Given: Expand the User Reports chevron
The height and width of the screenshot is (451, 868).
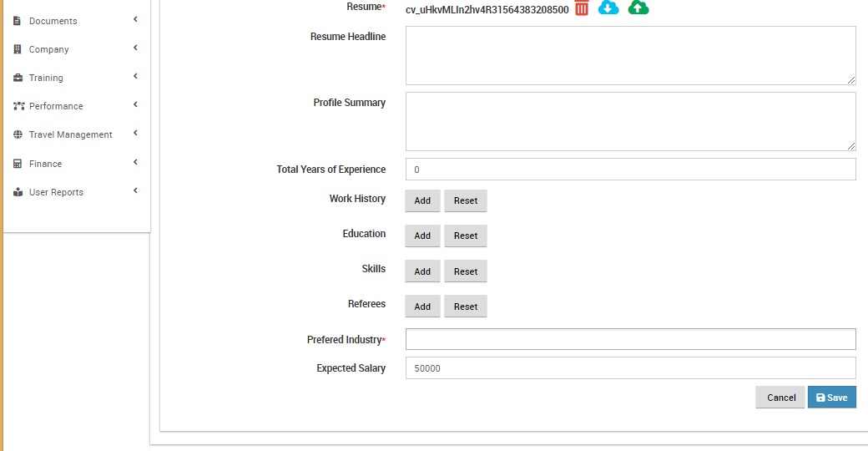Looking at the screenshot, I should tap(135, 190).
